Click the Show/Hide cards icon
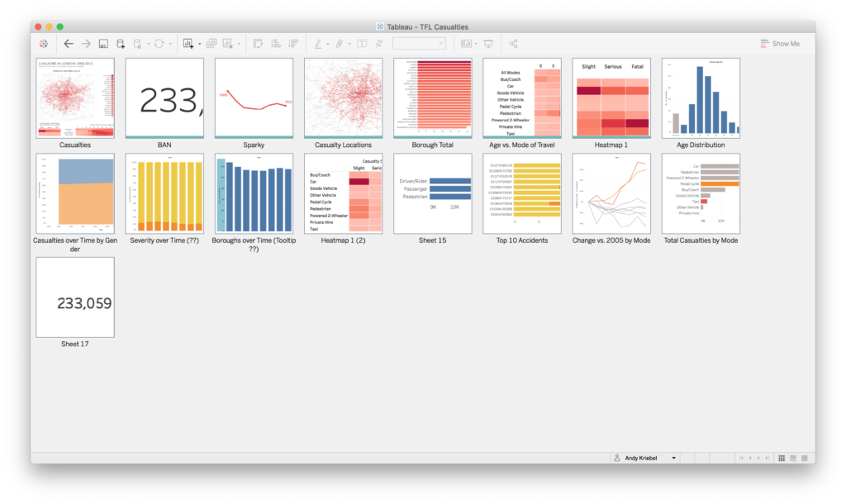846x504 pixels. click(466, 44)
